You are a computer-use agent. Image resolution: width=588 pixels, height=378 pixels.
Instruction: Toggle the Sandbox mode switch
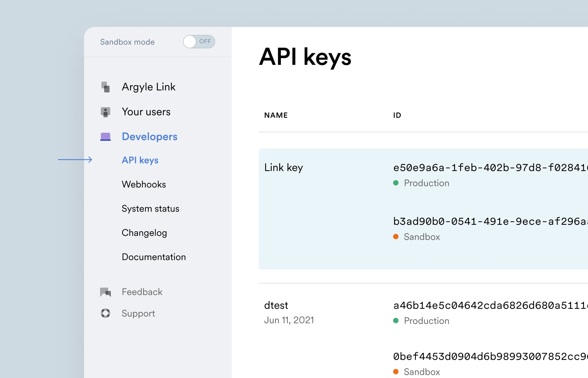click(x=199, y=42)
